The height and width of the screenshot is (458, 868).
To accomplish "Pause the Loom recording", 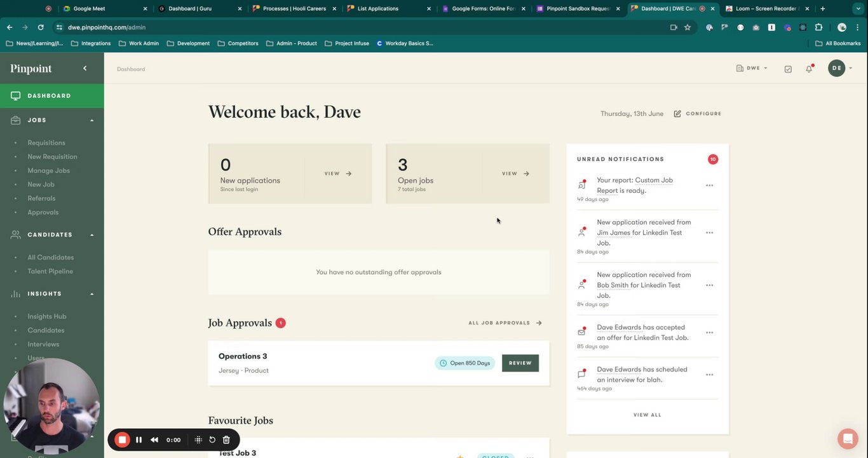I will [x=139, y=440].
